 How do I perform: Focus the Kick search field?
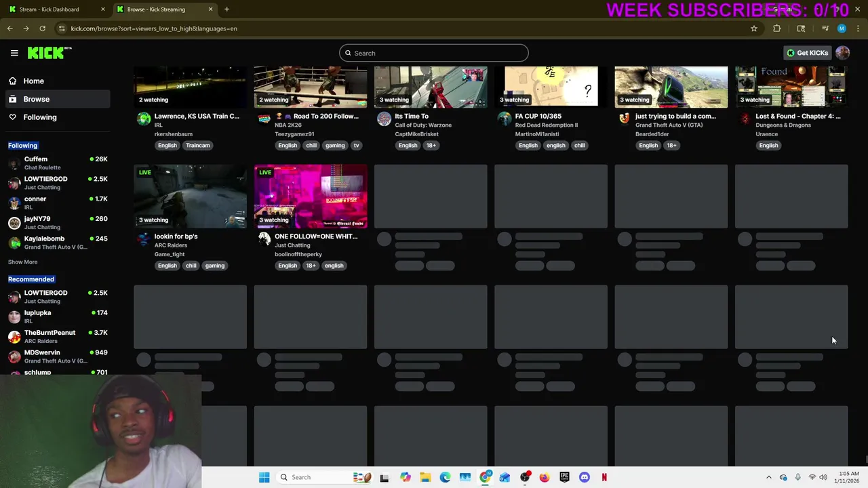pos(434,53)
